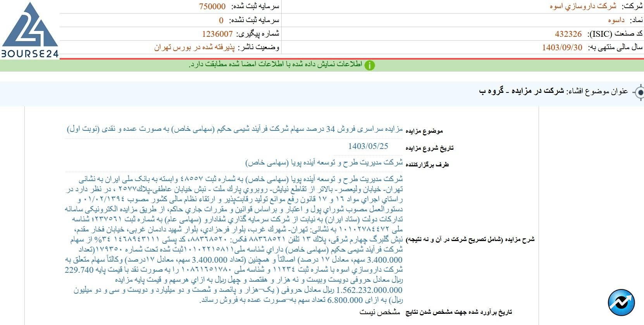This screenshot has height=325, width=644.
Task: Select registered capital value 750000
Action: coord(212,6)
